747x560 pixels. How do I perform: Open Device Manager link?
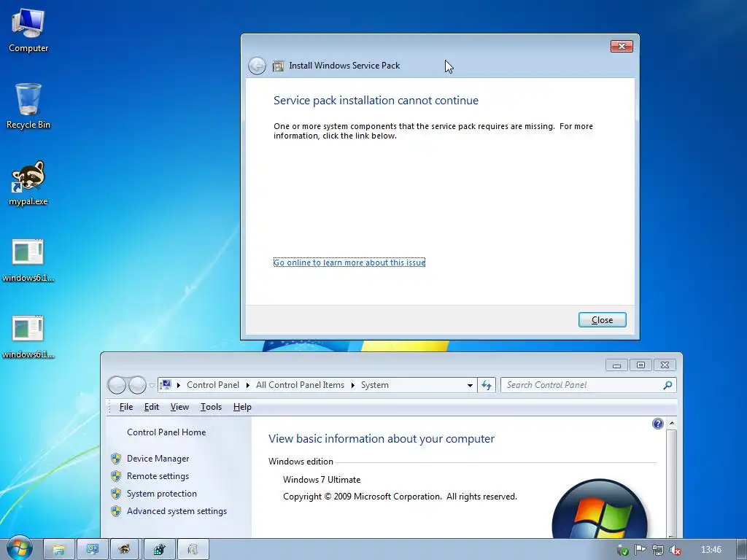click(158, 459)
